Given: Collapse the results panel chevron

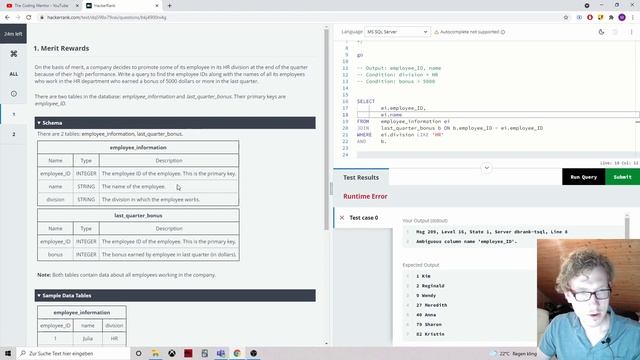Looking at the screenshot, I should coord(486,168).
